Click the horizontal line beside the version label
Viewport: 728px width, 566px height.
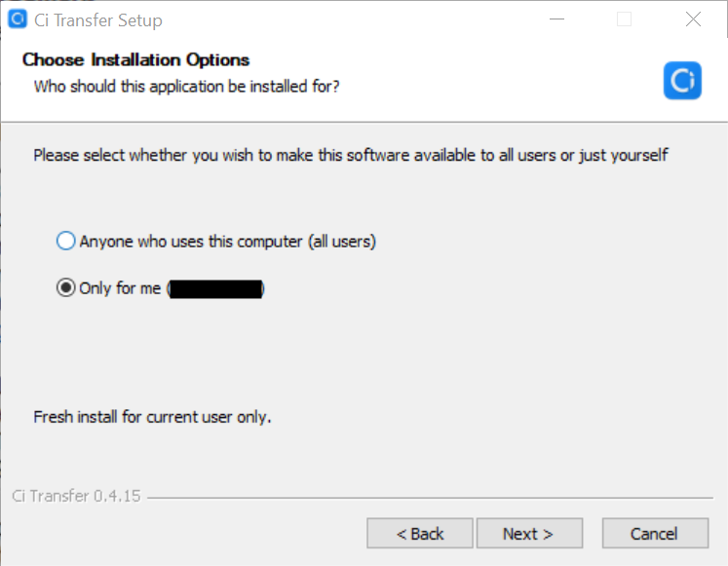point(430,498)
